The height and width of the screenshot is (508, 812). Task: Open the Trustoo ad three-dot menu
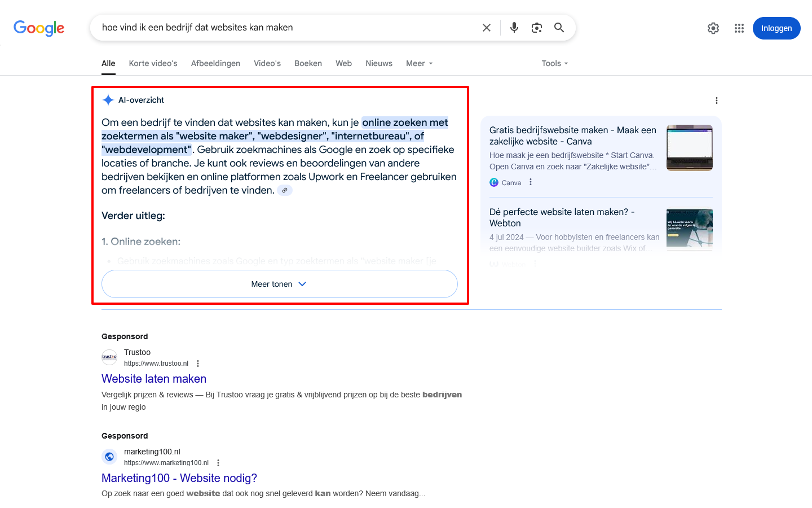[x=198, y=364]
